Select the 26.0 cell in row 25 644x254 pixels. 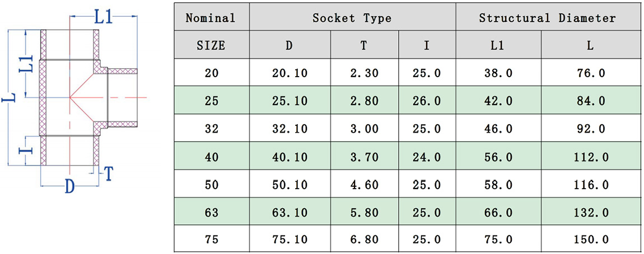coord(427,101)
